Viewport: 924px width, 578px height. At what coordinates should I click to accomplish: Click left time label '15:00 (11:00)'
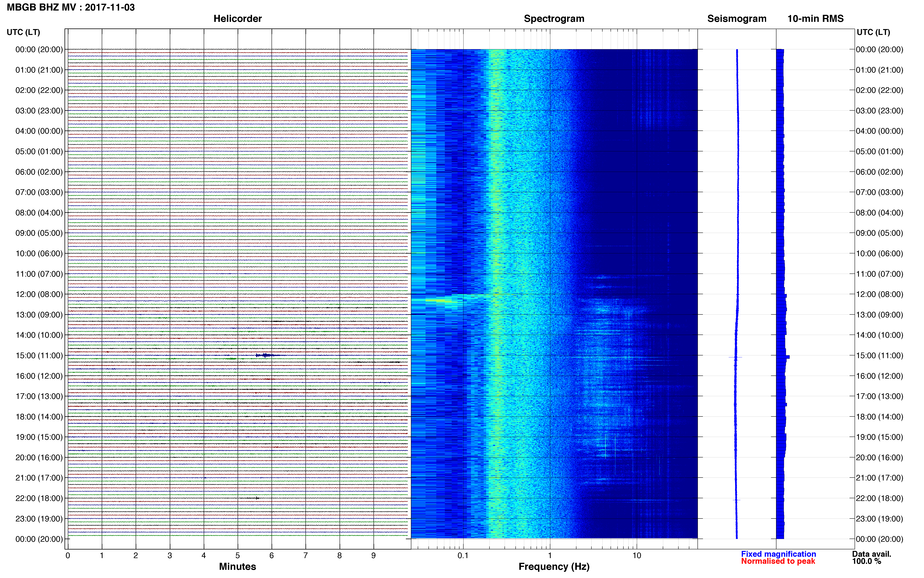(x=39, y=355)
